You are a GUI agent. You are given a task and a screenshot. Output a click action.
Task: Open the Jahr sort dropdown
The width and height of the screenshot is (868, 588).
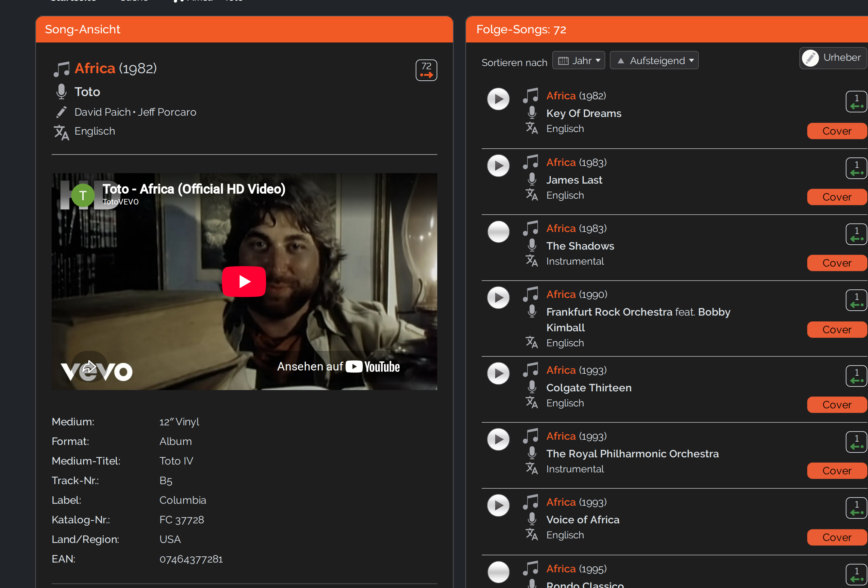pyautogui.click(x=578, y=60)
